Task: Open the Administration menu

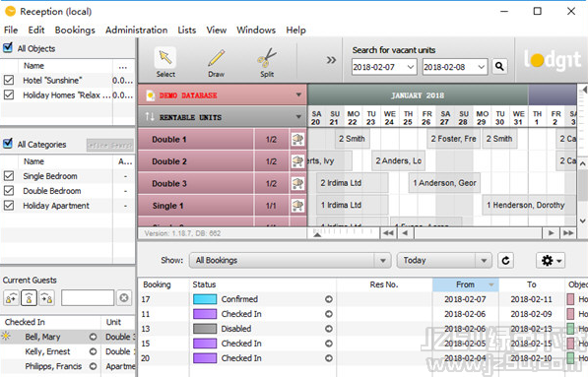Action: click(137, 30)
